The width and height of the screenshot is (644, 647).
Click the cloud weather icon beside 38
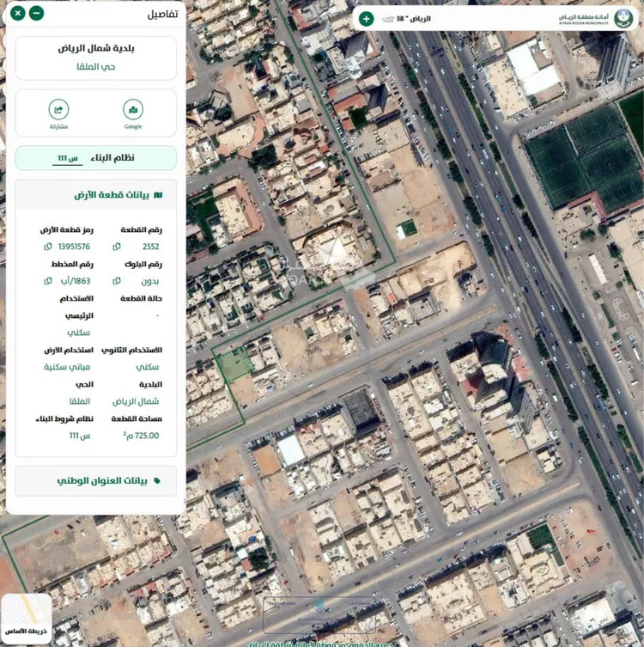tap(387, 19)
